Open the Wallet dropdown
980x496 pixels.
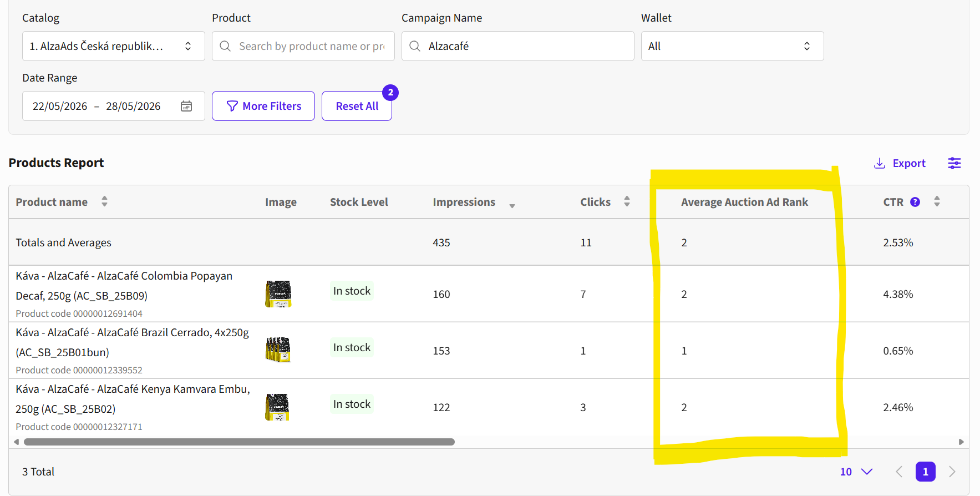pos(732,46)
